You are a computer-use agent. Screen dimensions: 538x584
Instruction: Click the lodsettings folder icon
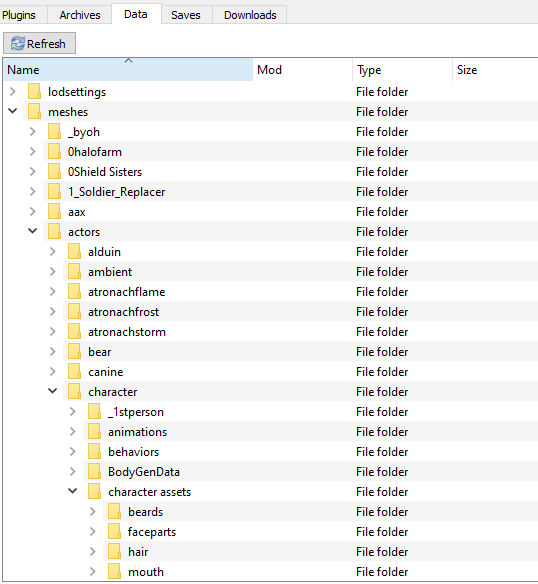coord(34,92)
